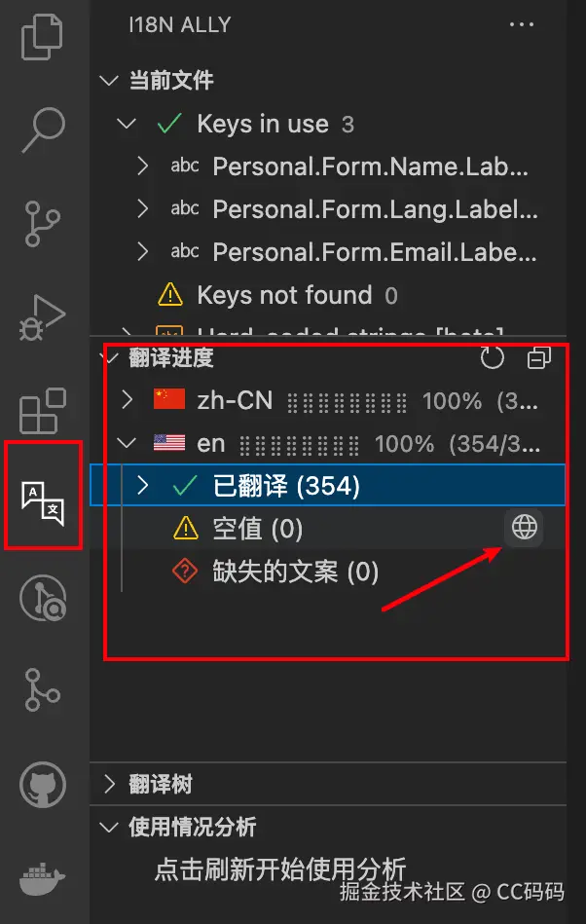Open i18n Ally translation icon
This screenshot has width=586, height=924.
43,503
